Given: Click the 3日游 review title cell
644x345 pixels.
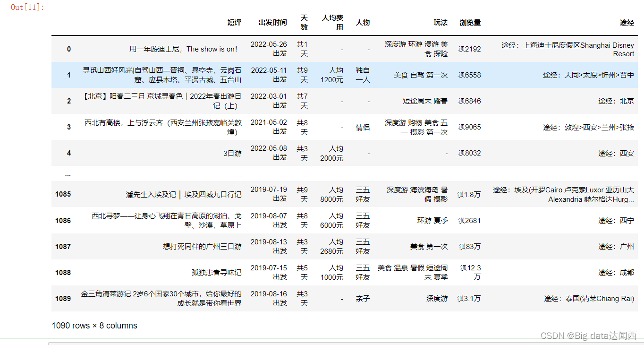Looking at the screenshot, I should 232,153.
